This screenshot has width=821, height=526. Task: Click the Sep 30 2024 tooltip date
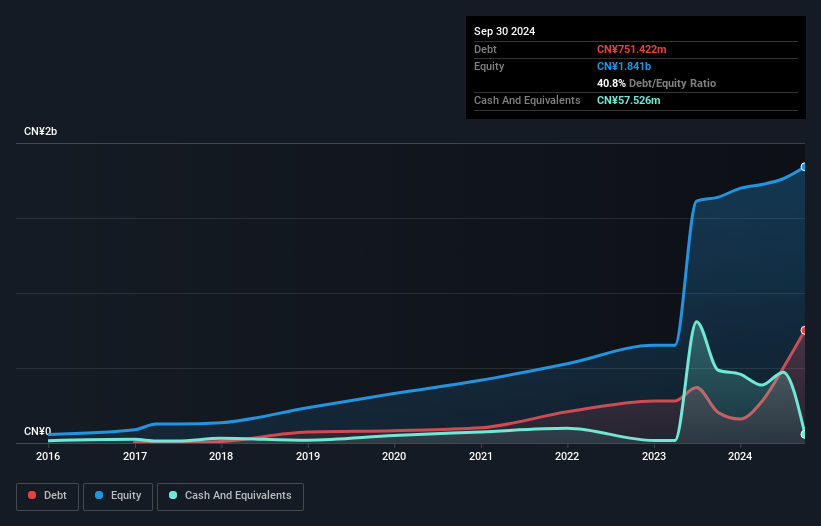point(504,31)
